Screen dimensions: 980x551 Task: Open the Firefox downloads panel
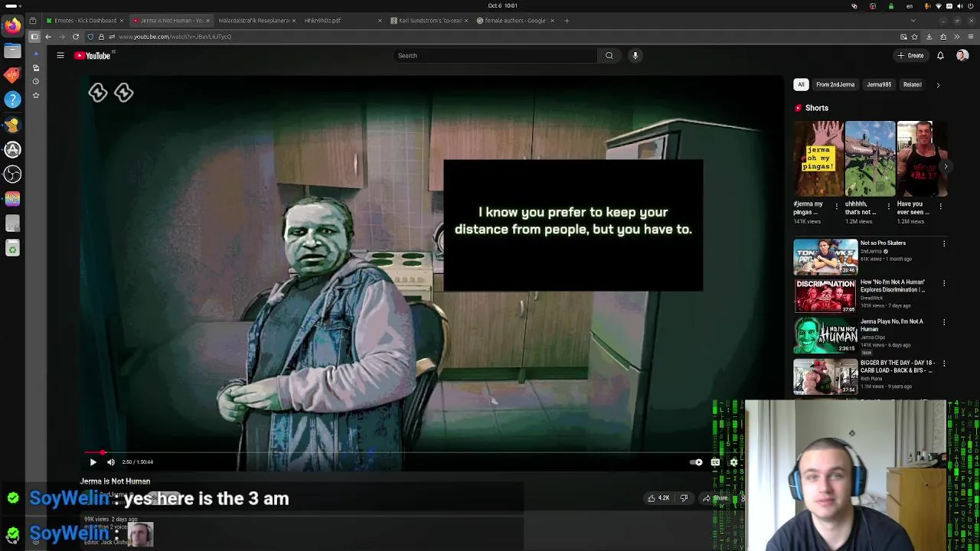[x=929, y=37]
